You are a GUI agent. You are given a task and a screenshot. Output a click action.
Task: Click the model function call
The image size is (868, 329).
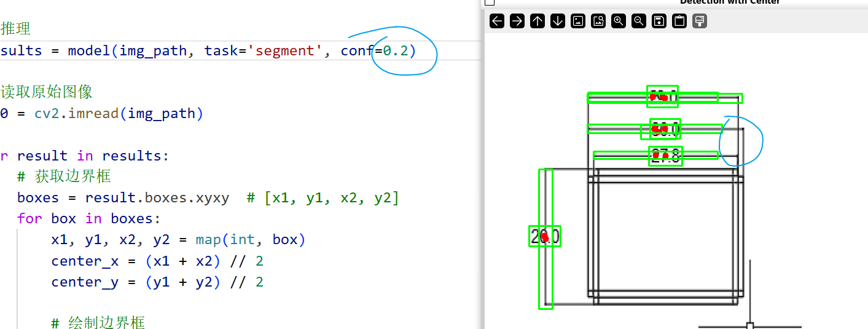click(x=89, y=50)
